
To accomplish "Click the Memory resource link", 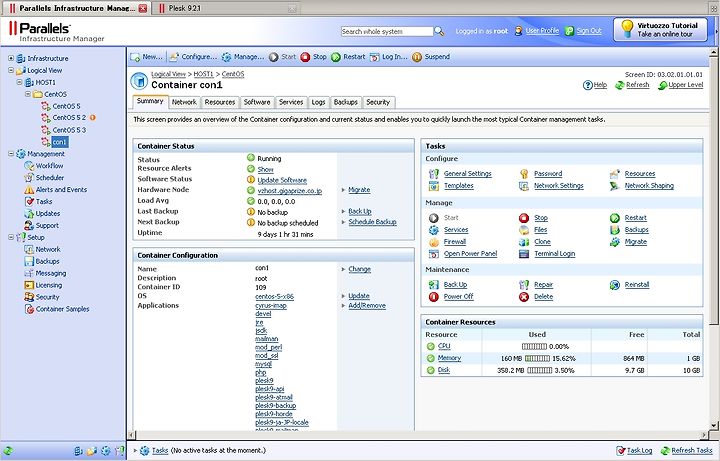I will 449,358.
